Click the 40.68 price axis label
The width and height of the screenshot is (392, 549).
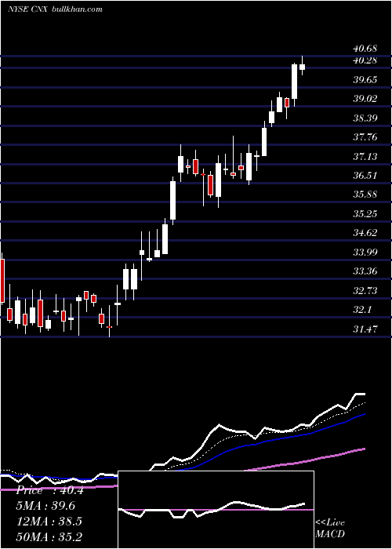pos(365,49)
